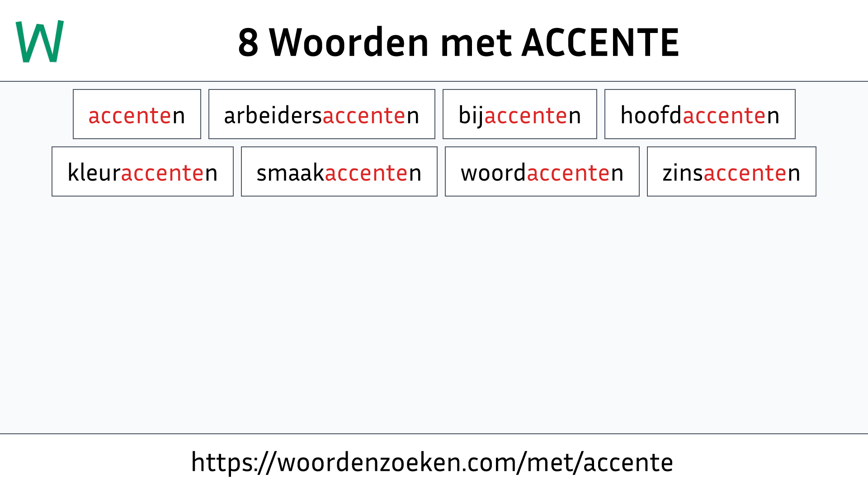Click the word 'woordaccenten'

click(x=542, y=172)
